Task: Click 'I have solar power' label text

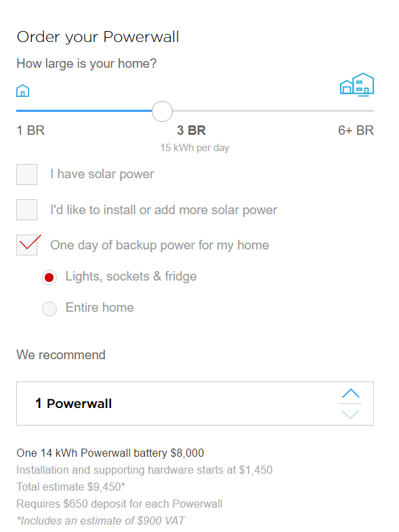Action: [102, 174]
